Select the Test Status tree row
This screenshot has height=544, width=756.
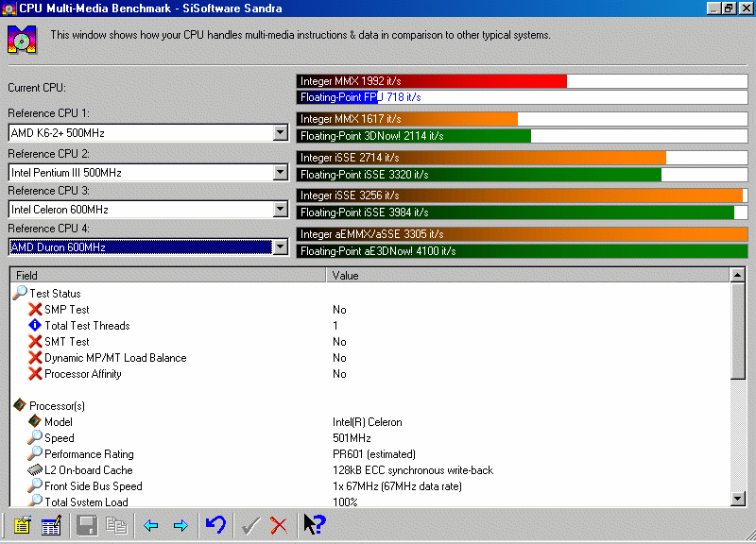click(x=55, y=293)
